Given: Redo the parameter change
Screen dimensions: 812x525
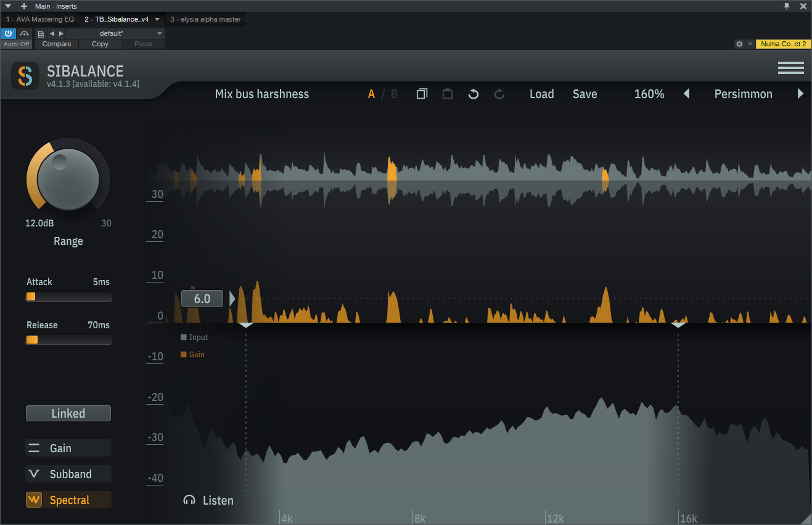Looking at the screenshot, I should coord(499,94).
